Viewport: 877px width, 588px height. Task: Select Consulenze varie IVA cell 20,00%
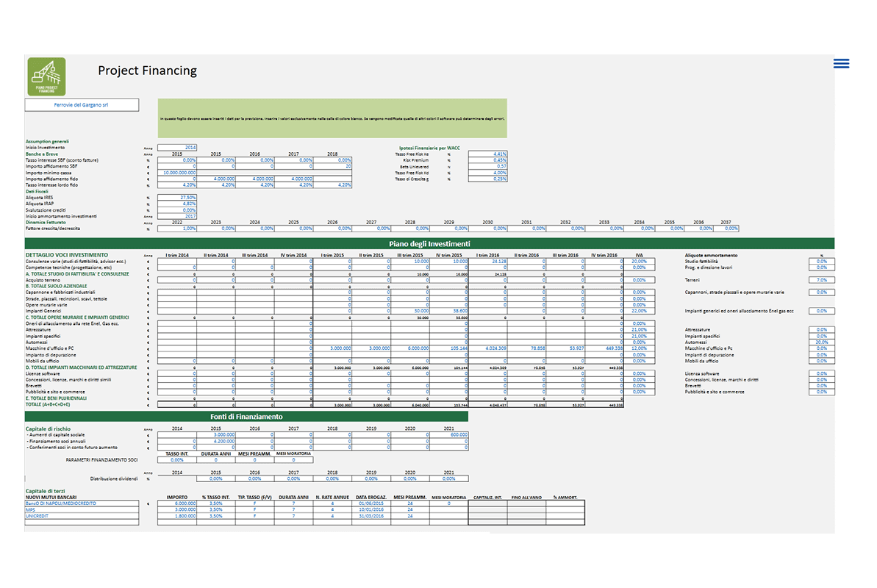tap(639, 261)
